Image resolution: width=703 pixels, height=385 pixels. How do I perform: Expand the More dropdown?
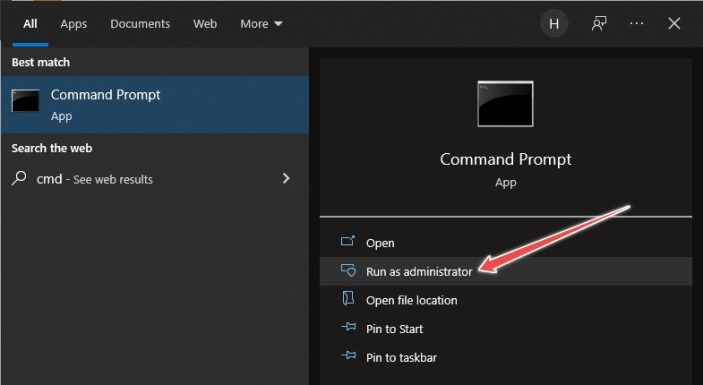[x=261, y=24]
